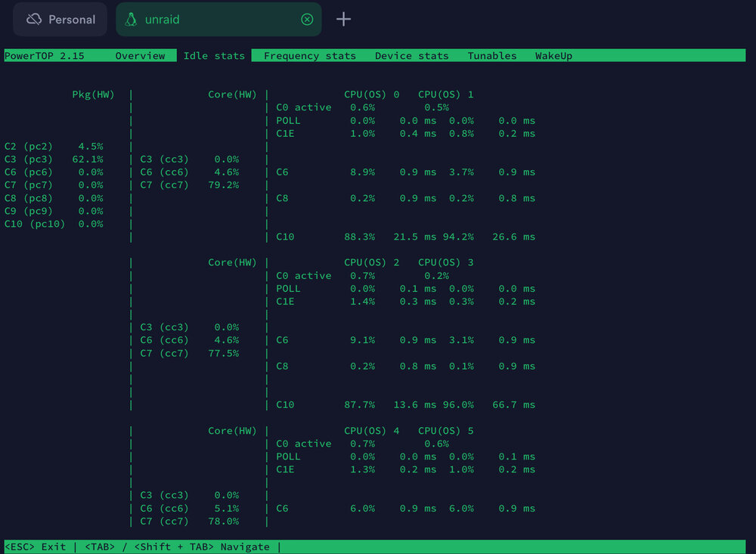Select the unraid session tab
This screenshot has height=554, width=756.
(x=218, y=20)
